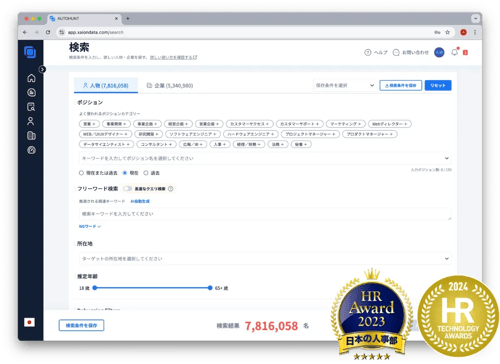This screenshot has width=500, height=364.
Task: Click top save search conditions button
Action: point(400,85)
